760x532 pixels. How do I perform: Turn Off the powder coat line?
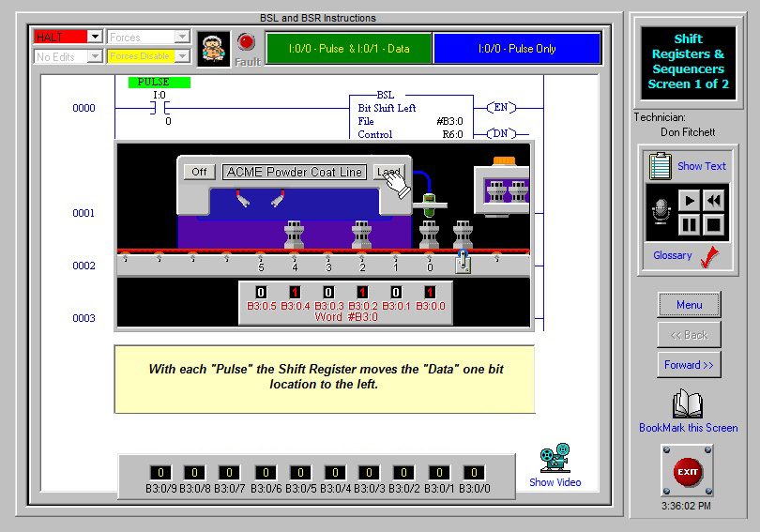tap(199, 172)
